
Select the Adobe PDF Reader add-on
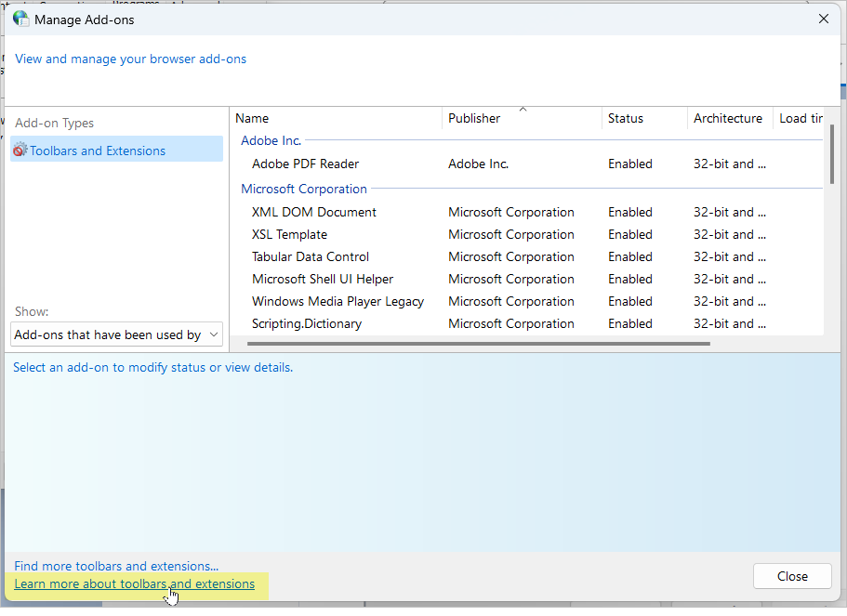(305, 164)
